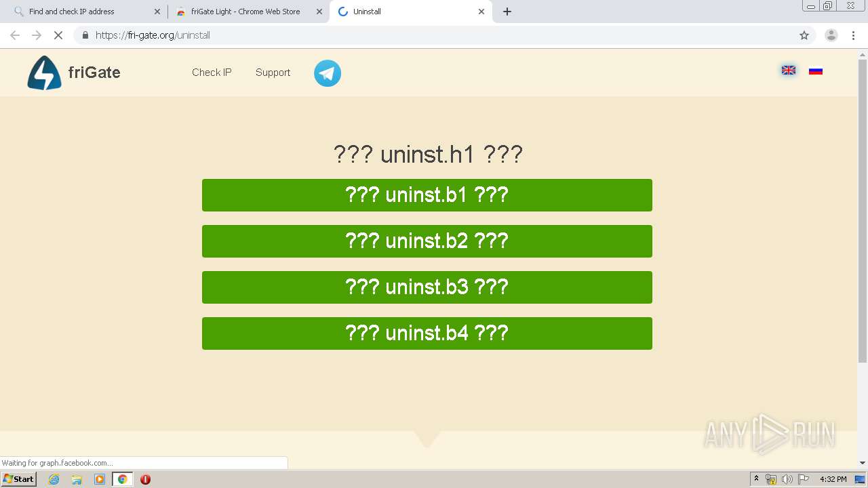The height and width of the screenshot is (488, 868).
Task: Click Chrome icon in taskbar
Action: pyautogui.click(x=123, y=479)
